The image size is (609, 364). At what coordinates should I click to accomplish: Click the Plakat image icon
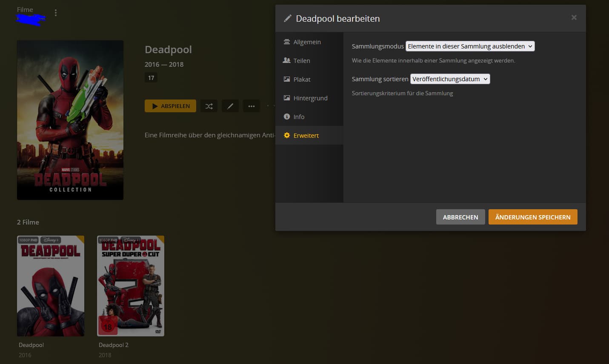(287, 79)
